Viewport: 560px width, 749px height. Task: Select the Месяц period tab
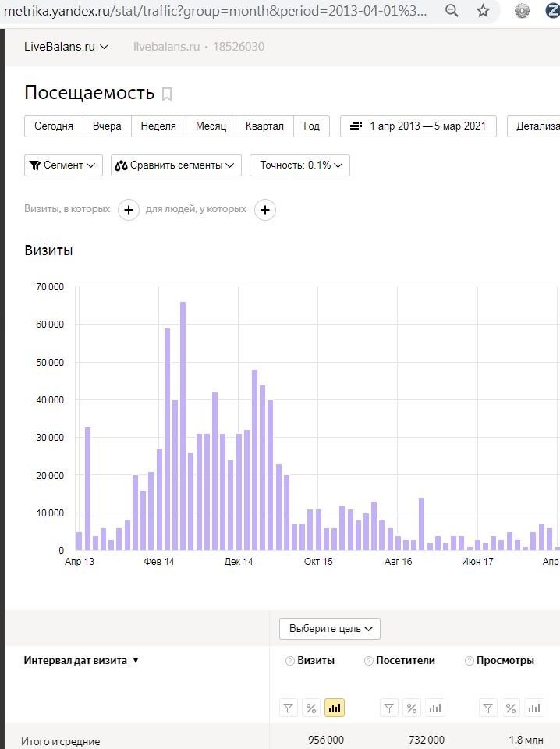(x=211, y=126)
